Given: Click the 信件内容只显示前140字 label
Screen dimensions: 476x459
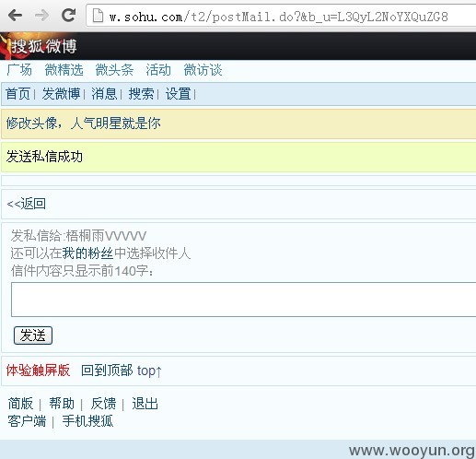Looking at the screenshot, I should click(82, 271).
